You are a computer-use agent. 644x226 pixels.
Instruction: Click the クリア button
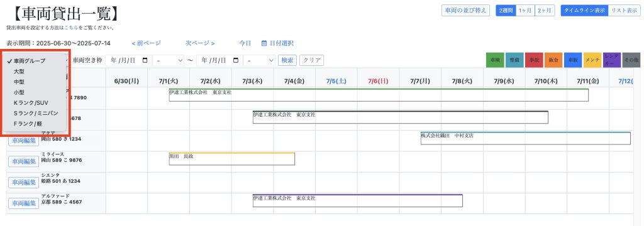tap(312, 60)
